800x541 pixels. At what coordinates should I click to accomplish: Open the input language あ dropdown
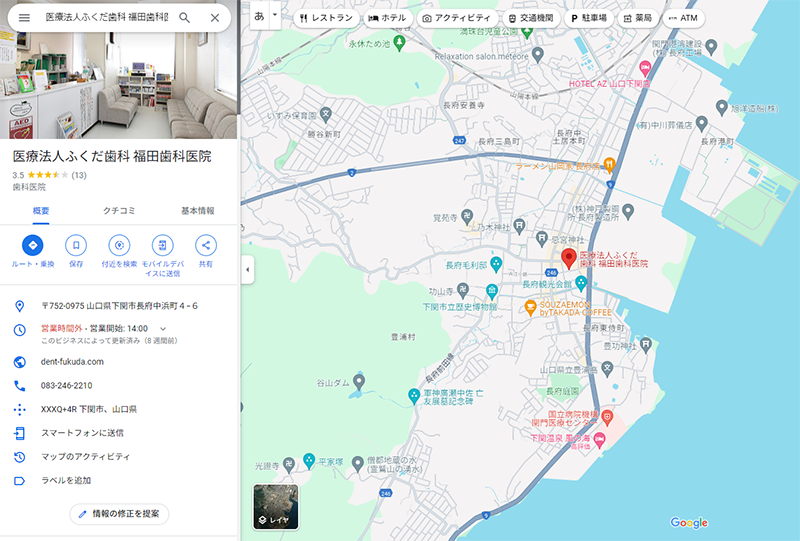[264, 17]
